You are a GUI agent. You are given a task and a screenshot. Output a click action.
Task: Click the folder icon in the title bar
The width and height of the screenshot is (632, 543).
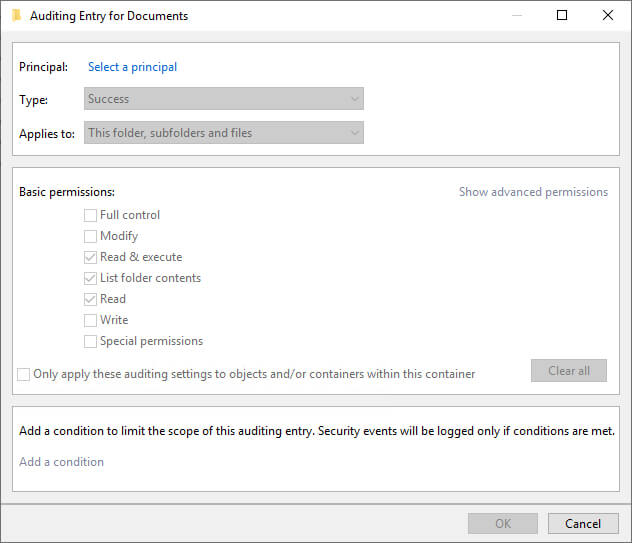(16, 16)
